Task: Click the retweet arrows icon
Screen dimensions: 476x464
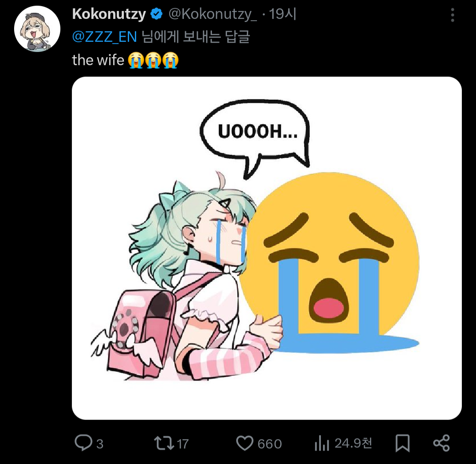Action: click(163, 443)
